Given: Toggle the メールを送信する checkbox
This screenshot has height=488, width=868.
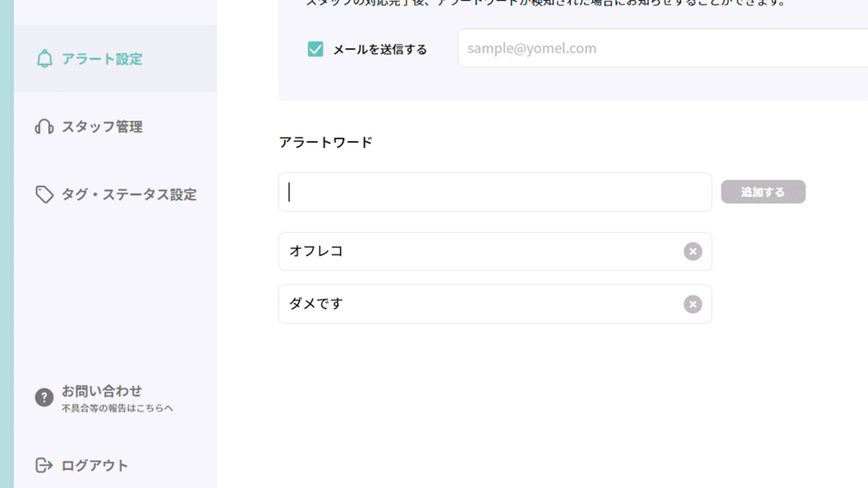Looking at the screenshot, I should pos(316,49).
